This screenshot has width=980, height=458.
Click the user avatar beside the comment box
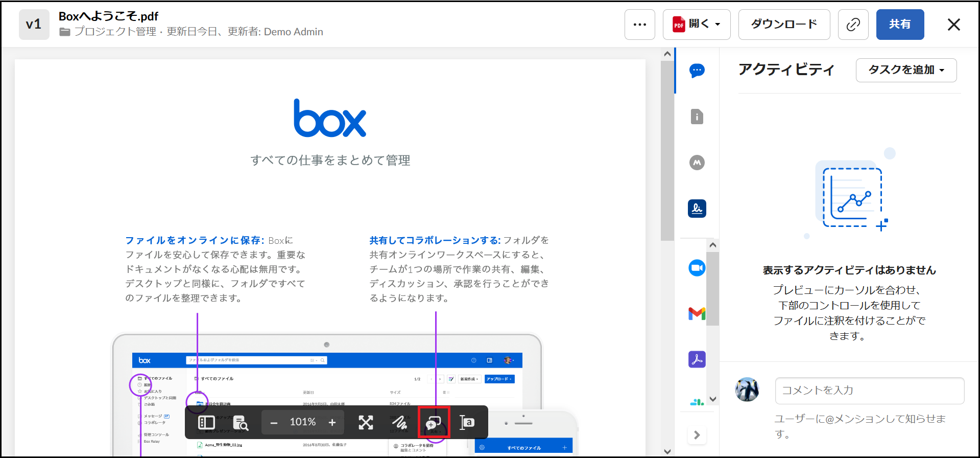click(x=747, y=390)
